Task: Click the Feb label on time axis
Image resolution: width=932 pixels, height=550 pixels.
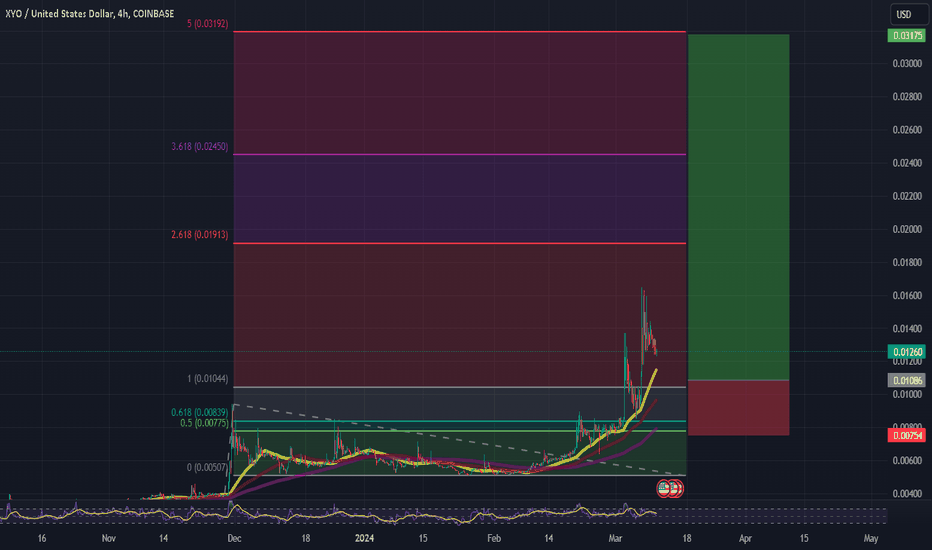Action: [x=494, y=538]
